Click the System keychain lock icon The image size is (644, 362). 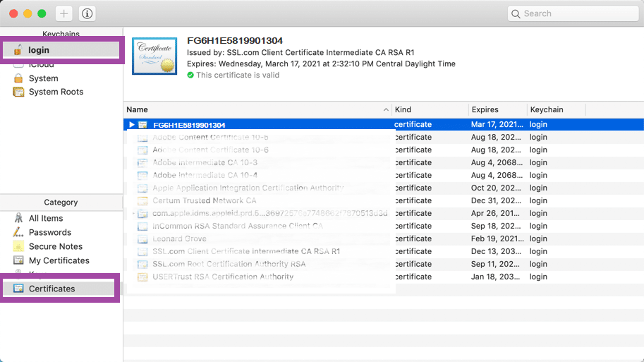point(18,78)
